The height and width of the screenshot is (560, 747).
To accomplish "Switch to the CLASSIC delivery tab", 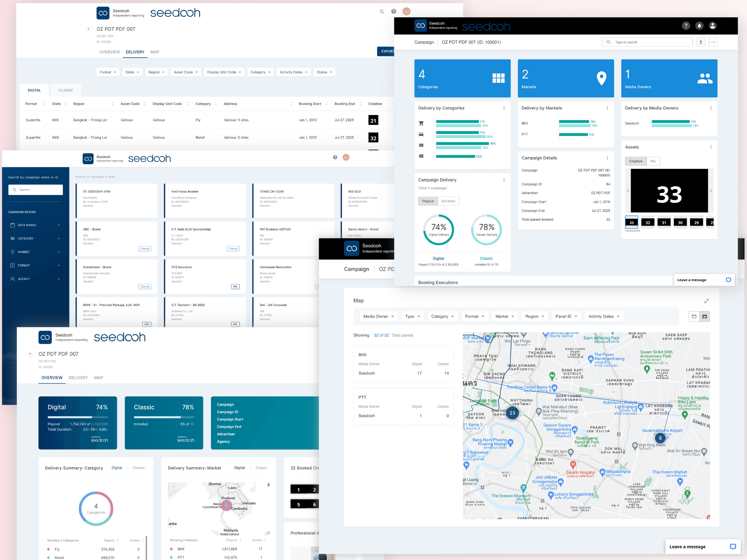I will coord(66,90).
